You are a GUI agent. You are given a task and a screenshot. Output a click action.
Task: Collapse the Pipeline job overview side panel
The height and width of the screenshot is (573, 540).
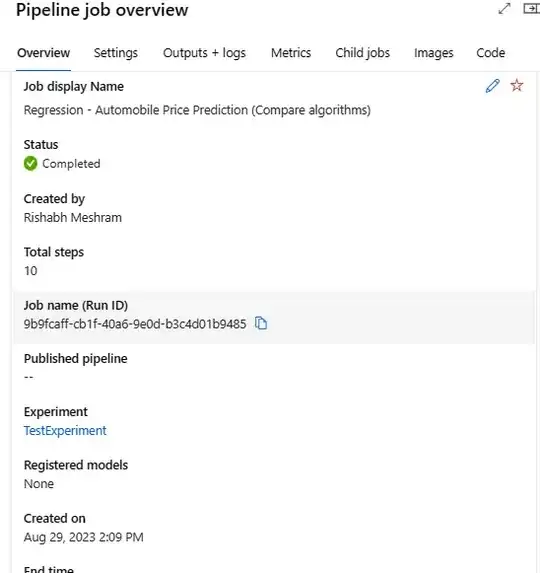pyautogui.click(x=531, y=8)
